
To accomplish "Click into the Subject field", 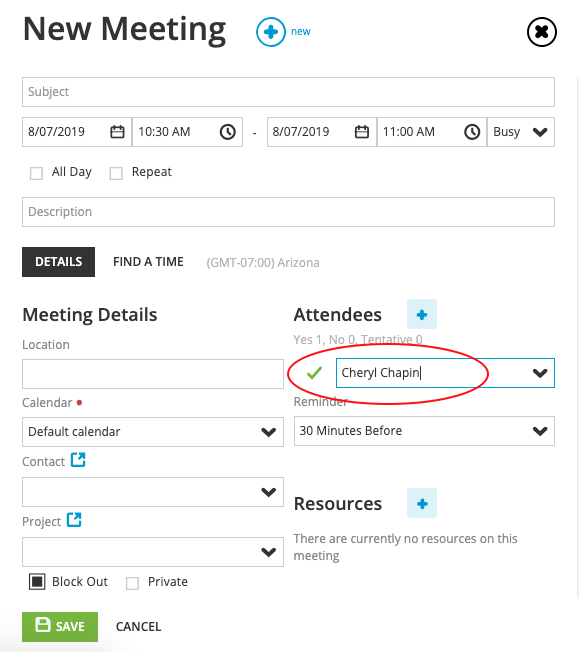I will (288, 92).
